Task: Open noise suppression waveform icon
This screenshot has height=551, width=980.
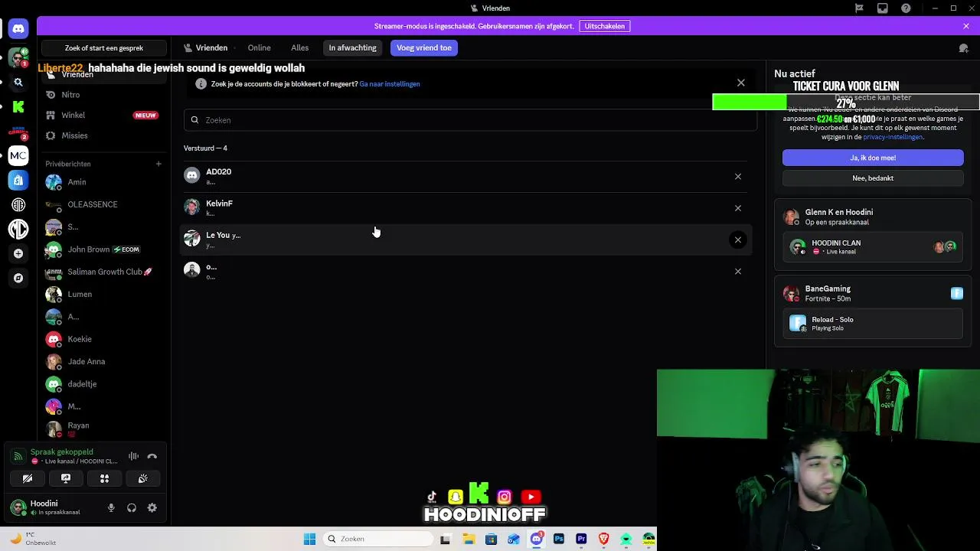Action: point(134,456)
